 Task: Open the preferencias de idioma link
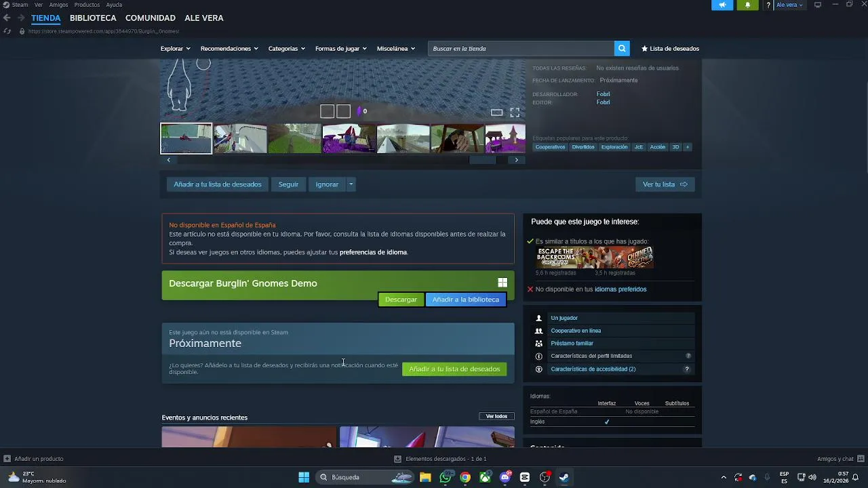373,252
